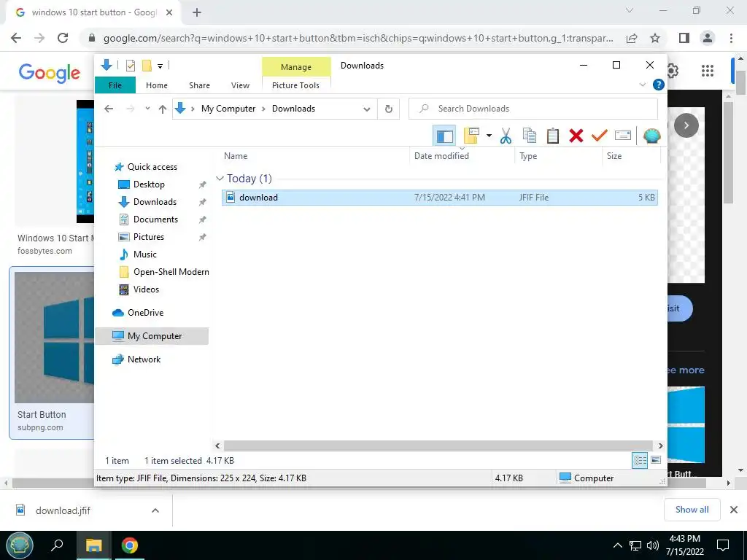Open the Home ribbon tab
Screen dimensions: 747x560
point(157,85)
